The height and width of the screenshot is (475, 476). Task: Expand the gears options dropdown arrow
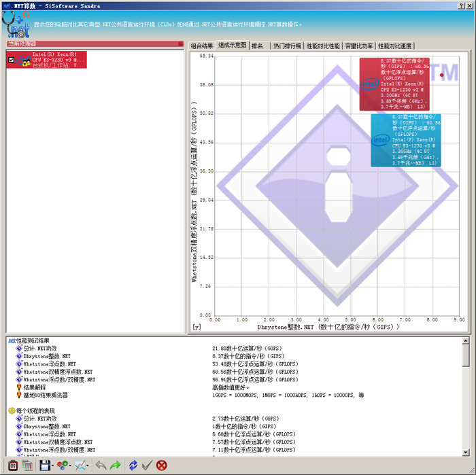70,465
